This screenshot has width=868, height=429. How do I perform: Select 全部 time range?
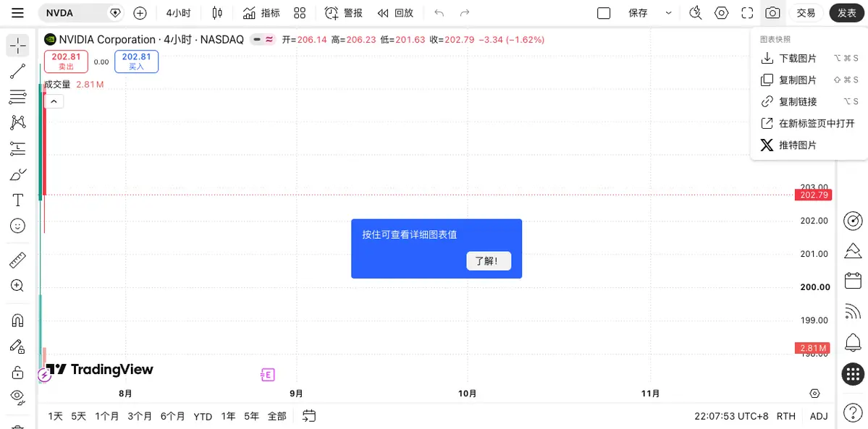(x=277, y=416)
